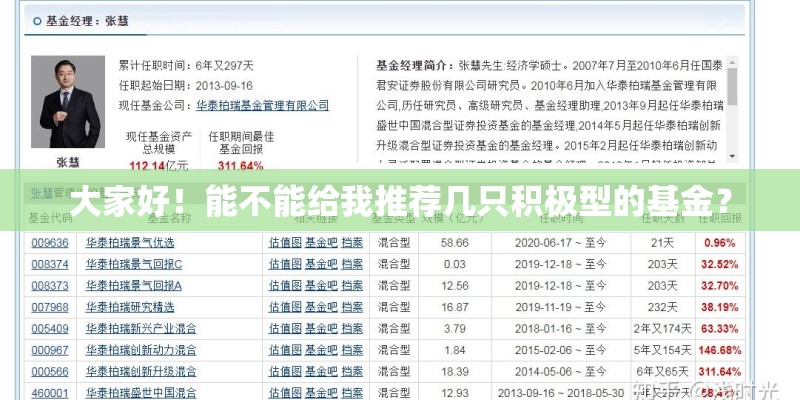The width and height of the screenshot is (800, 400).
Task: Open 档案 for 华泰柏瑞研究精选
Action: pos(352,307)
